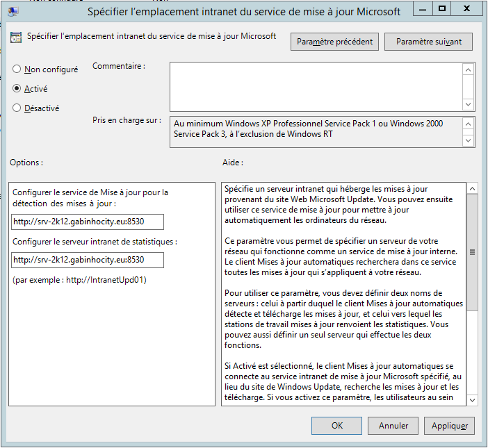The height and width of the screenshot is (448, 488).
Task: Click the Aide : label
Action: click(233, 163)
